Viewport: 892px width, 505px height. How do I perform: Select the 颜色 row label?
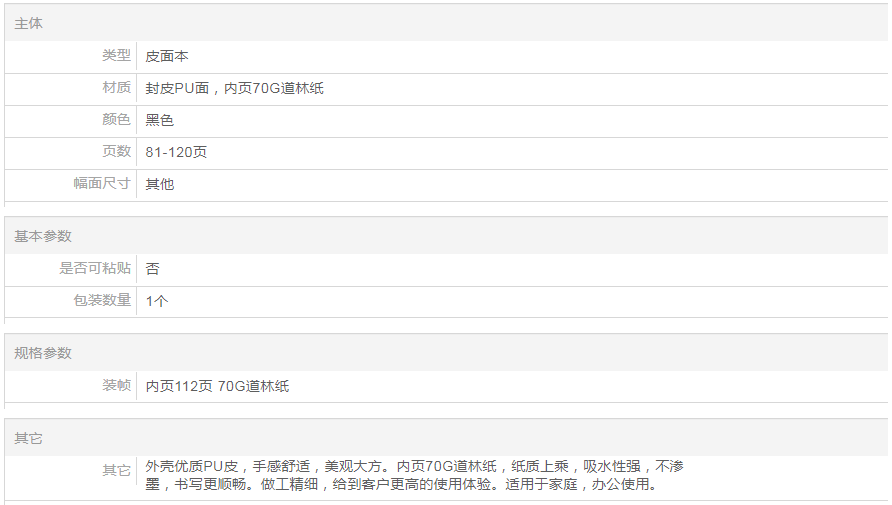tap(116, 120)
